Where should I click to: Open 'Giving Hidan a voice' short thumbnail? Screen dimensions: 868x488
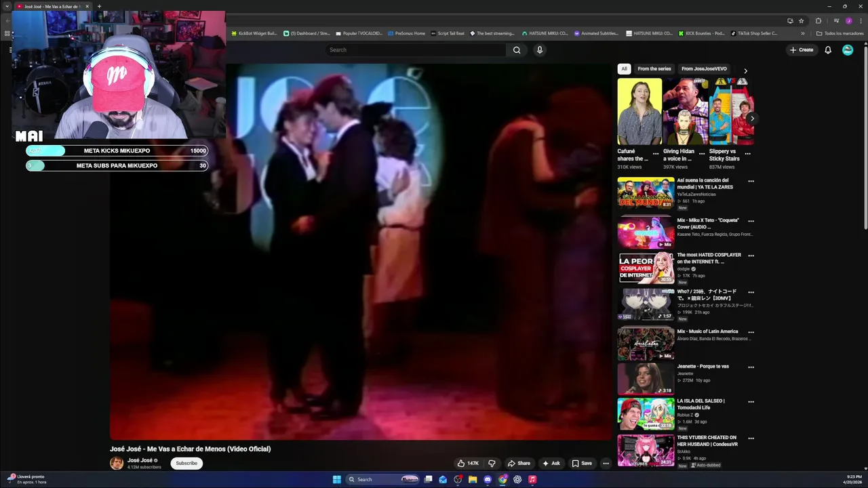tap(686, 112)
